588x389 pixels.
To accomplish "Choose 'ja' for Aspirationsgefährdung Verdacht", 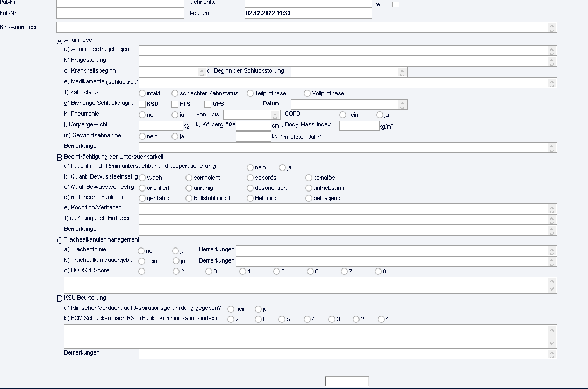I will coord(258,309).
